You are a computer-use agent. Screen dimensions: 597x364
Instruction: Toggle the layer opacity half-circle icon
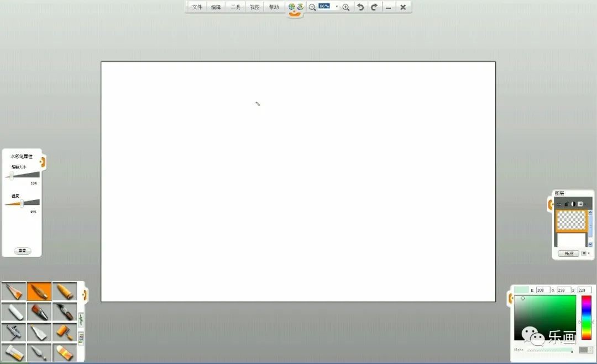[x=573, y=204]
